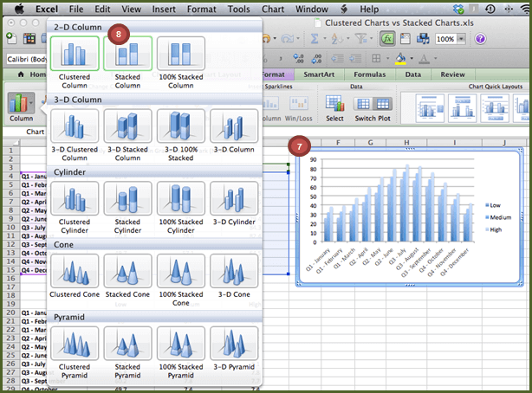Screen dimensions: 532x393
Task: Click the Dropbox menu bar icon
Action: [x=458, y=10]
